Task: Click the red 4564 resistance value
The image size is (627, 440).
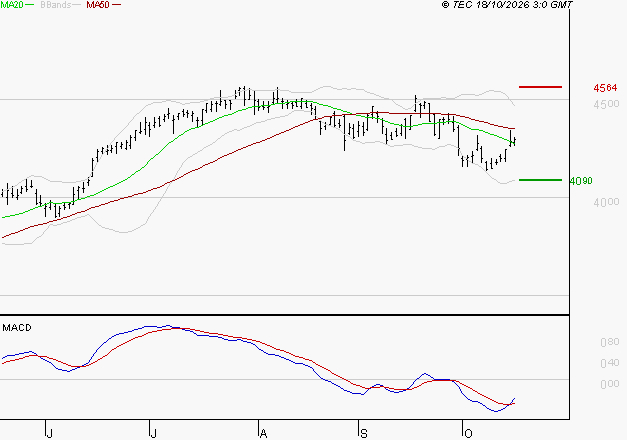Action: click(605, 88)
